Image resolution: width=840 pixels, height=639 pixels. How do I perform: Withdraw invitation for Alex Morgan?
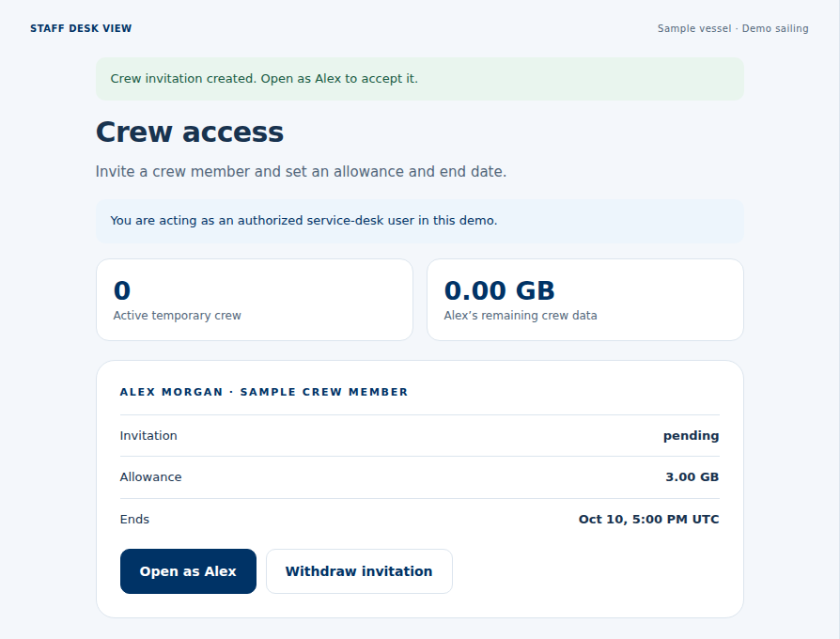click(359, 571)
